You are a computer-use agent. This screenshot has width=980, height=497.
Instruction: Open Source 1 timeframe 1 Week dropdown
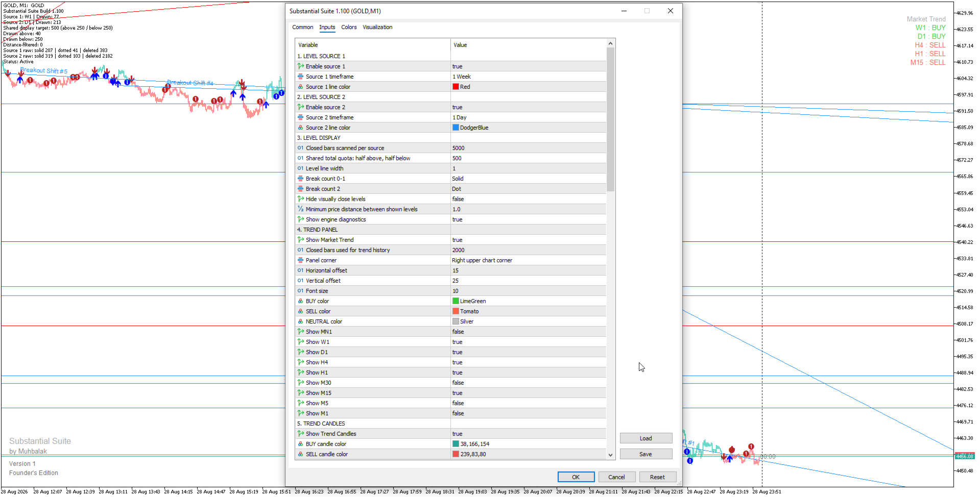[x=528, y=77]
